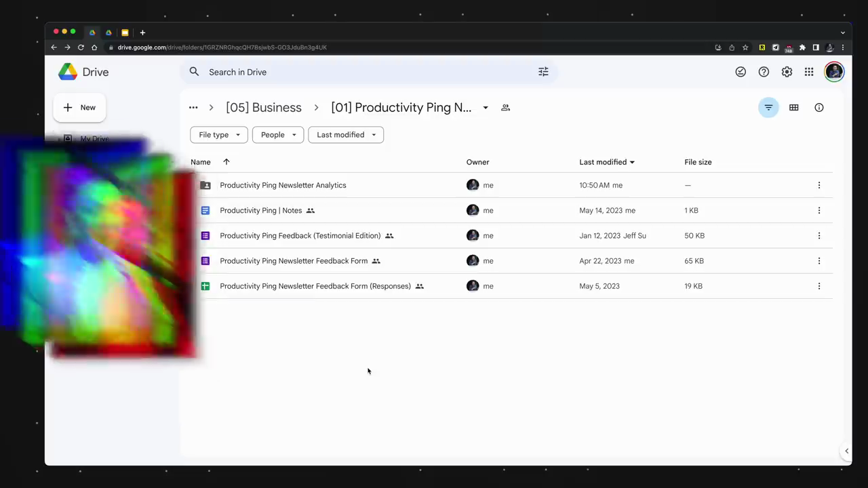The height and width of the screenshot is (488, 868).
Task: Open more actions for Productivity Ping Notes
Action: click(x=818, y=210)
